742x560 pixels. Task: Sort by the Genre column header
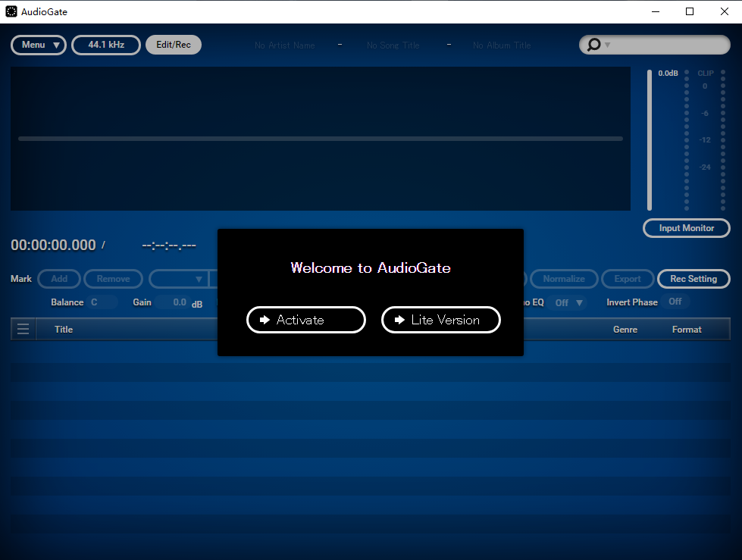pos(625,330)
